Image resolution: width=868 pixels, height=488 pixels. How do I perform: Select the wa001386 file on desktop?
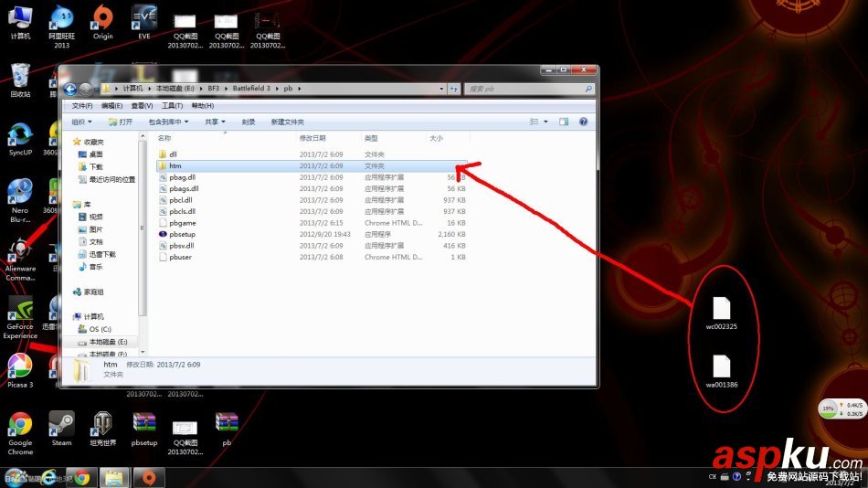tap(721, 372)
